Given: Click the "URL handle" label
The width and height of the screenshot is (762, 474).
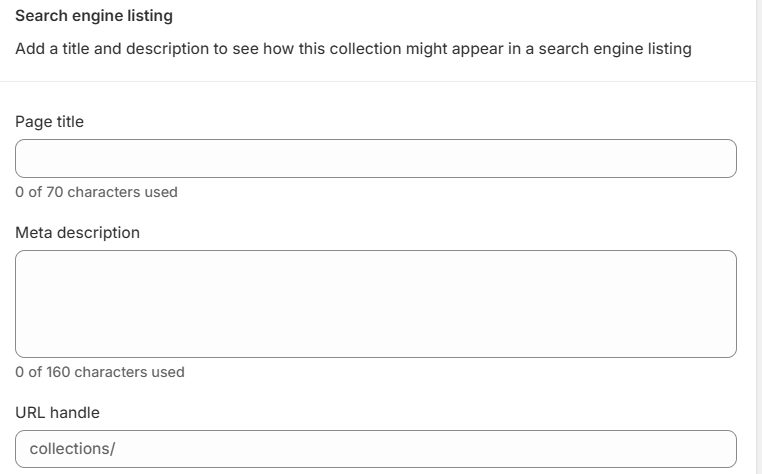Looking at the screenshot, I should (58, 412).
